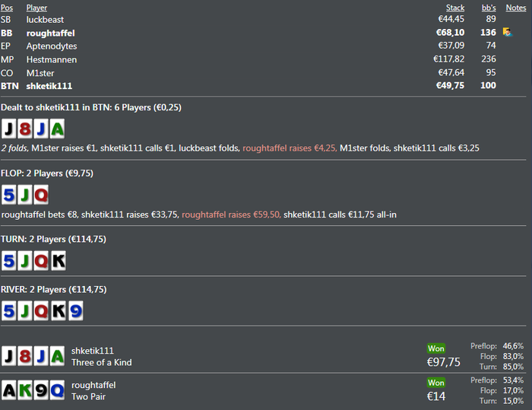Sort by the Stack column header
This screenshot has width=532, height=410.
[x=455, y=8]
